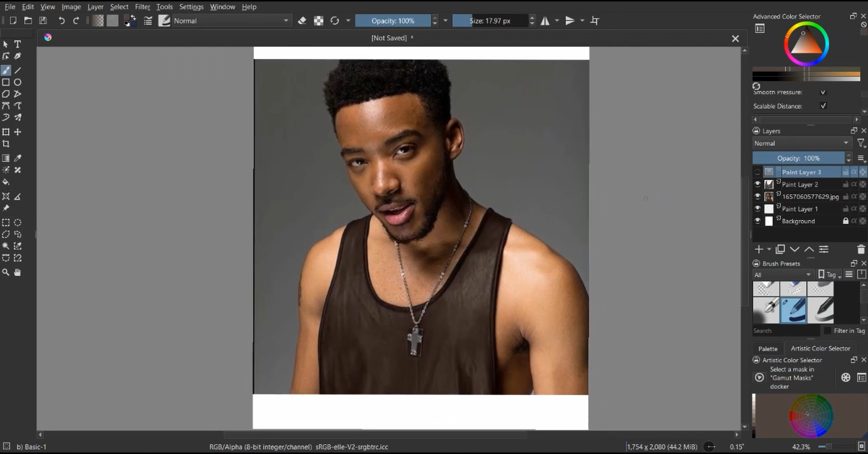The width and height of the screenshot is (868, 454).
Task: Open the brush preset chooser dropdown
Action: click(x=164, y=21)
